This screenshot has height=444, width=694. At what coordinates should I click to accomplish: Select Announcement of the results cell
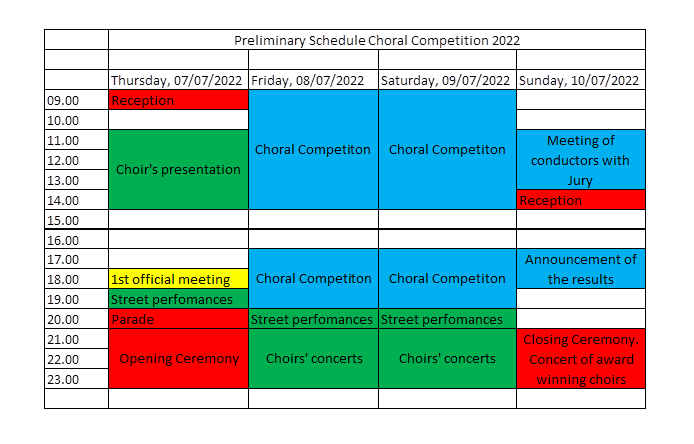pos(581,269)
